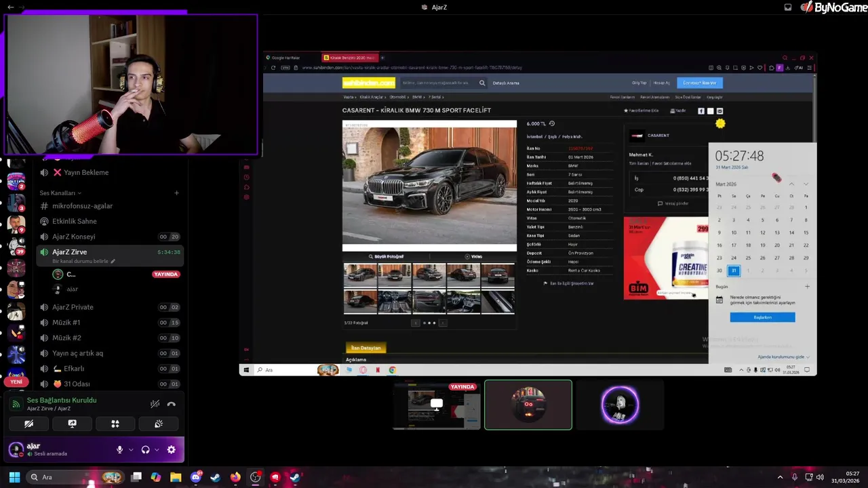The height and width of the screenshot is (488, 868).
Task: Open Discord user settings gear
Action: pyautogui.click(x=172, y=449)
